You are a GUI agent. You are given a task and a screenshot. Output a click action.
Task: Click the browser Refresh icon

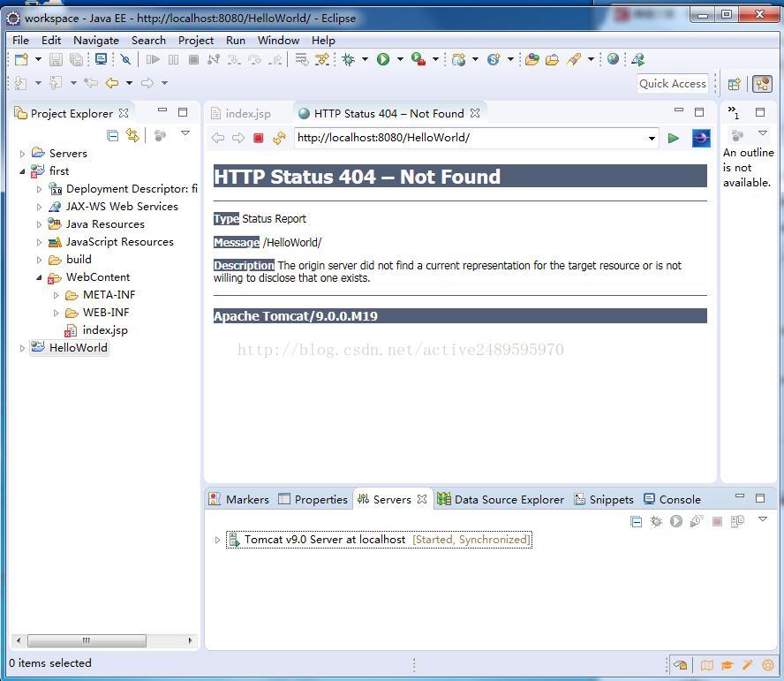coord(279,138)
